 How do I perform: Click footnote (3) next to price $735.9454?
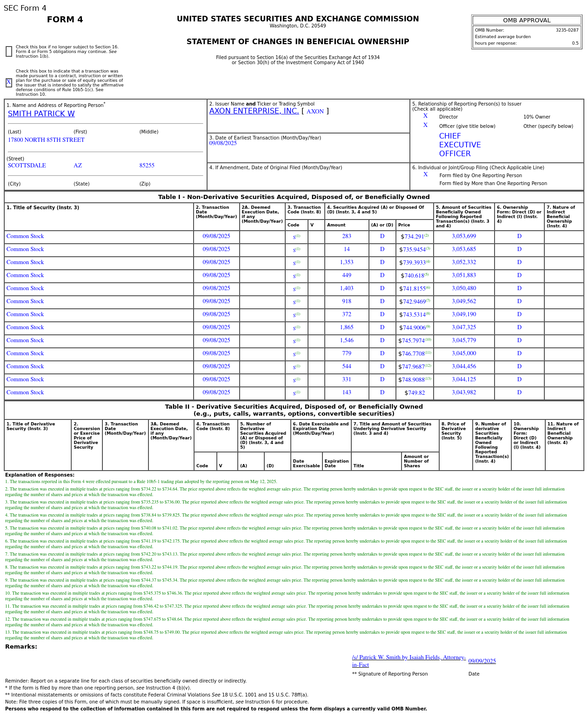[x=428, y=248]
